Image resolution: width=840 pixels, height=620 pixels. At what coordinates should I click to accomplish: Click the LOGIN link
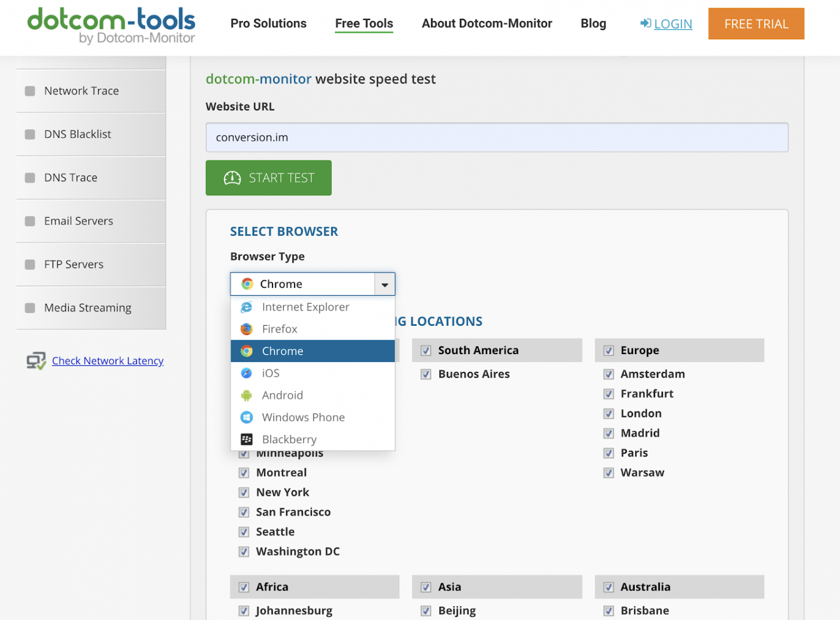(673, 24)
